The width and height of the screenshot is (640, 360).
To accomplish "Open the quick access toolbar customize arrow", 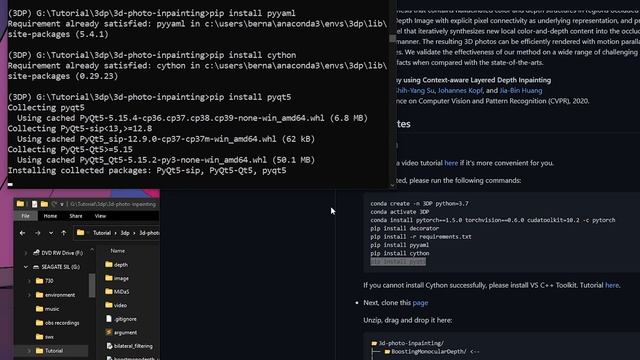I will click(x=62, y=204).
